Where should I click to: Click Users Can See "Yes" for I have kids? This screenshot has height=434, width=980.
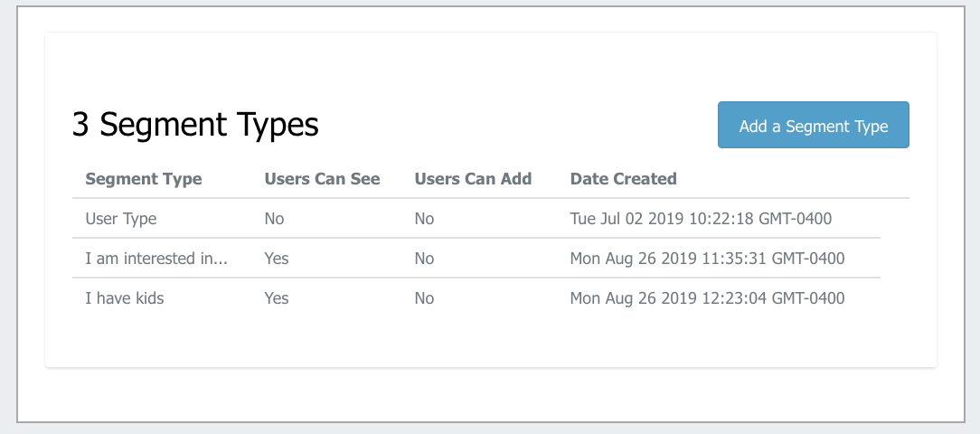(277, 298)
